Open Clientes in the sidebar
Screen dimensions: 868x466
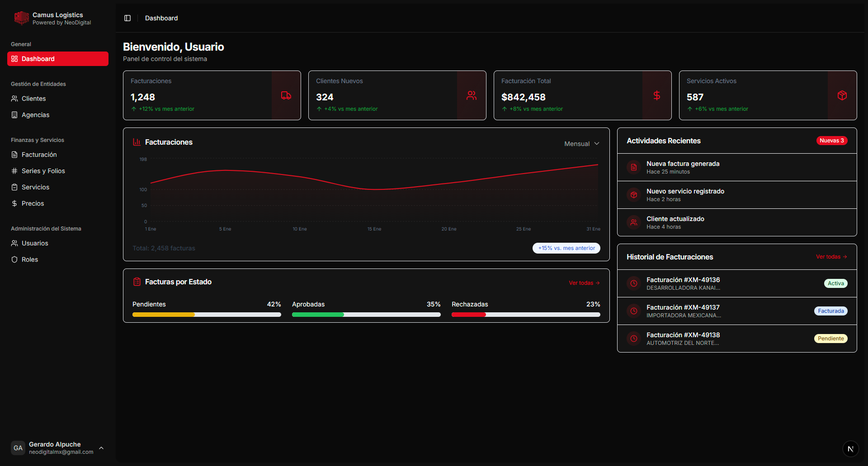pos(33,99)
